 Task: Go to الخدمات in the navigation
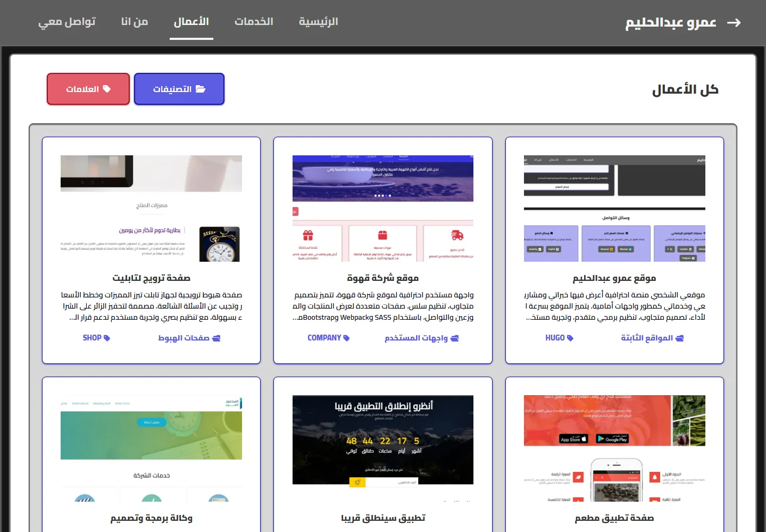(254, 22)
